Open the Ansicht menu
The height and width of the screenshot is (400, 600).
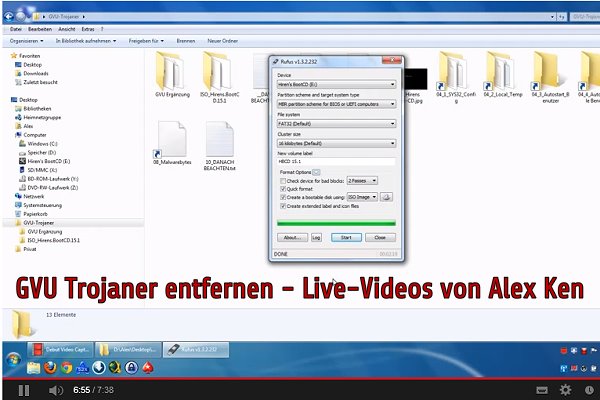click(67, 29)
